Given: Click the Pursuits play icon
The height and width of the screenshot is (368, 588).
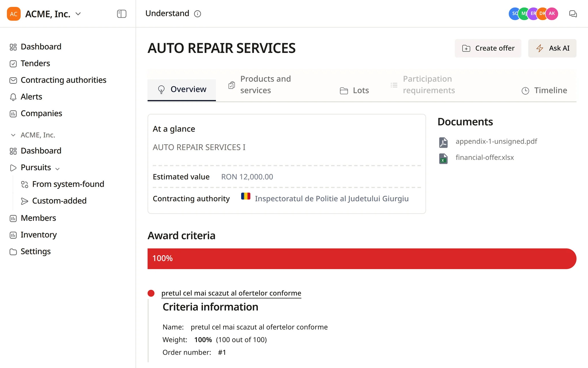Looking at the screenshot, I should (x=13, y=168).
